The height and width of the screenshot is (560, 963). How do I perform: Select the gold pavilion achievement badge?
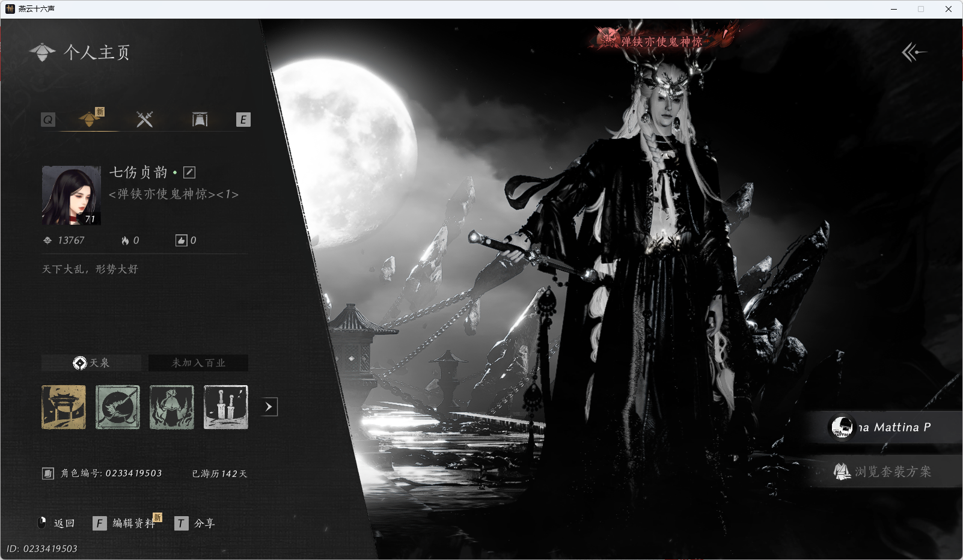point(64,407)
